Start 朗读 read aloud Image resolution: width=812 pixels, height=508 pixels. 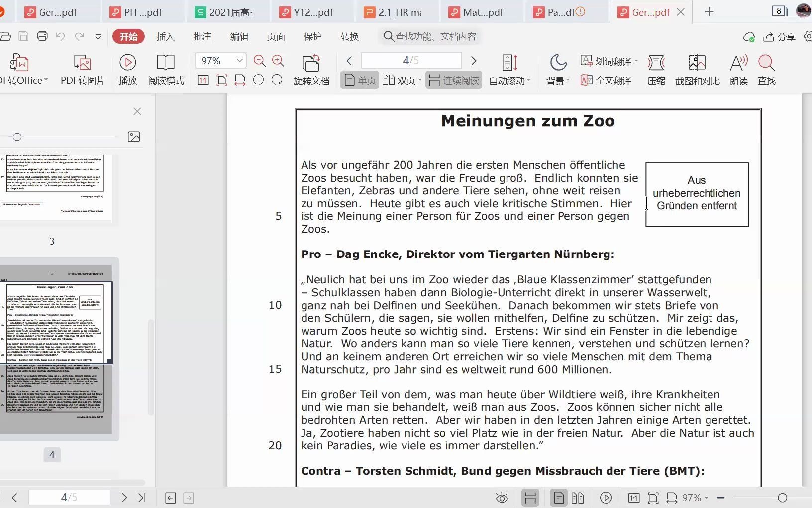point(739,69)
